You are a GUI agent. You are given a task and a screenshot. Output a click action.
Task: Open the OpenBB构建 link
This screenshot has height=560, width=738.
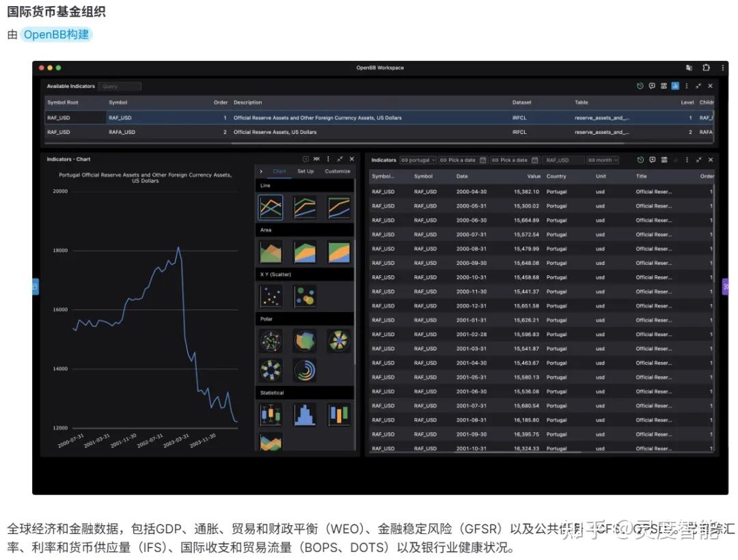pos(55,33)
